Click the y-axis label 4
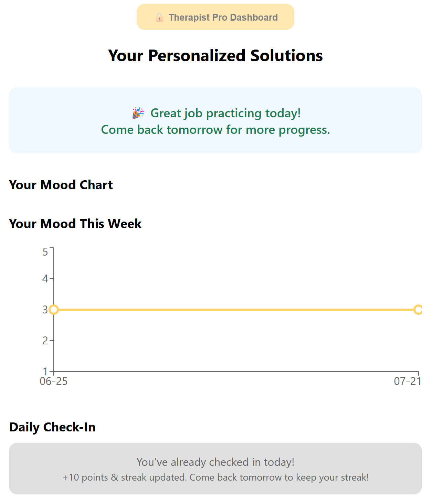This screenshot has width=432, height=504. (x=45, y=279)
